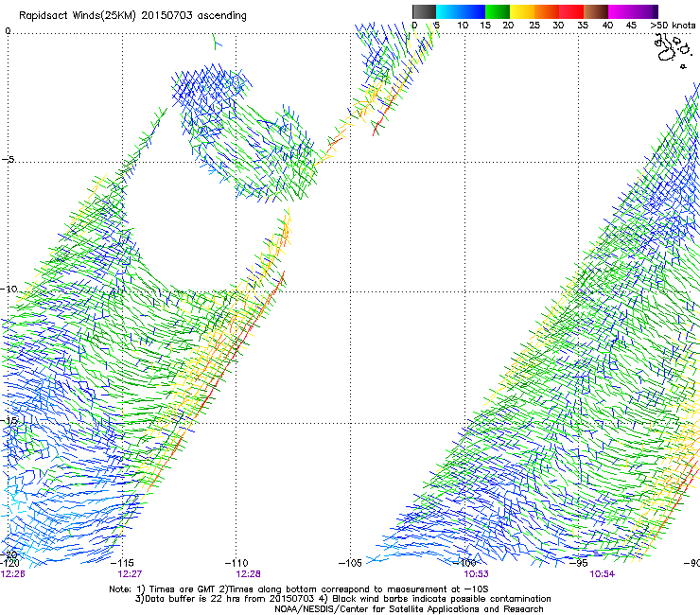Click the '30' legend scale label
Image resolution: width=700 pixels, height=615 pixels.
click(x=558, y=25)
